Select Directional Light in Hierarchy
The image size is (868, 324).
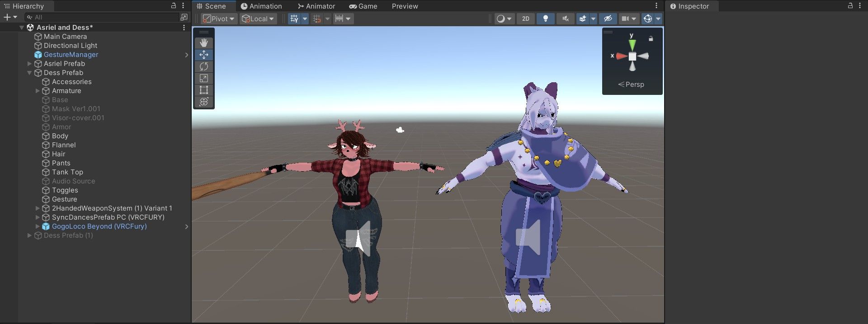[71, 46]
